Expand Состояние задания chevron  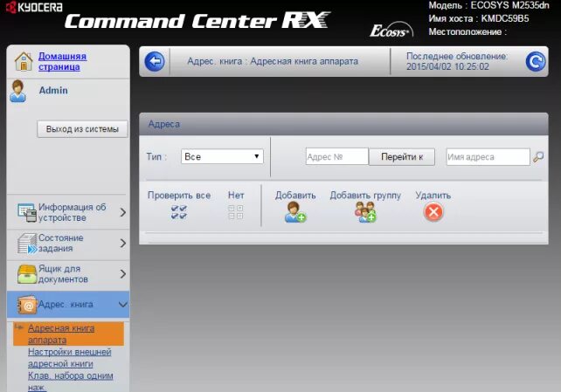122,244
